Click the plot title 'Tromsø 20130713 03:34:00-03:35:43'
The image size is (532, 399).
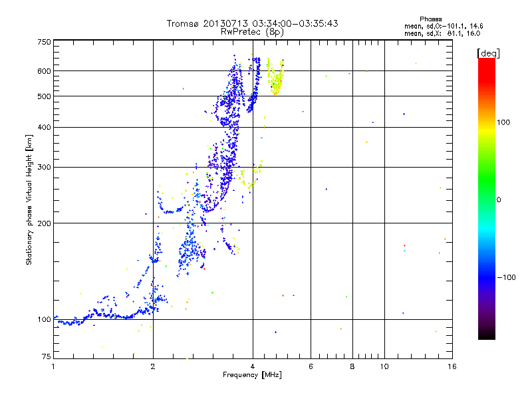[x=252, y=23]
